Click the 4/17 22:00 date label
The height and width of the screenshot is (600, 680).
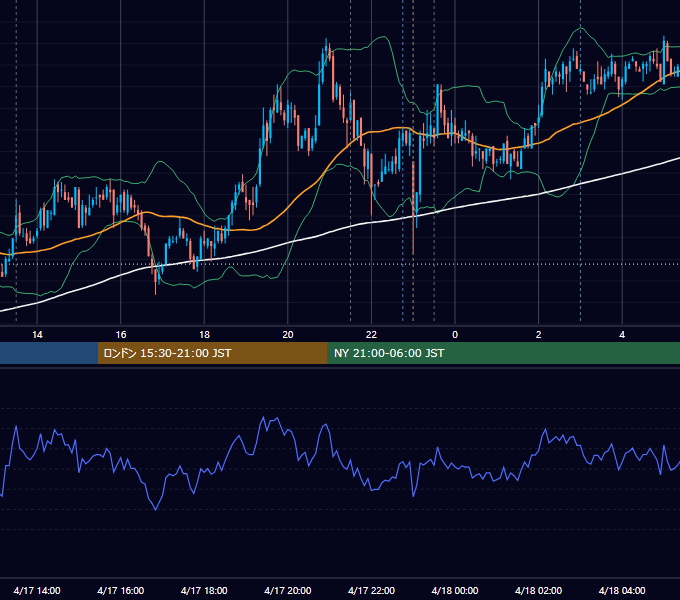tap(371, 590)
